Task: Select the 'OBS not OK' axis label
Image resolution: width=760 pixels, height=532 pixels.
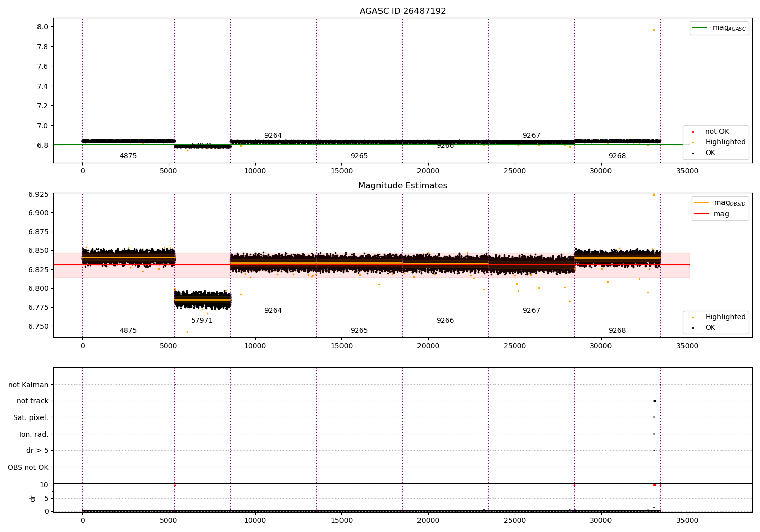Action: (x=28, y=467)
